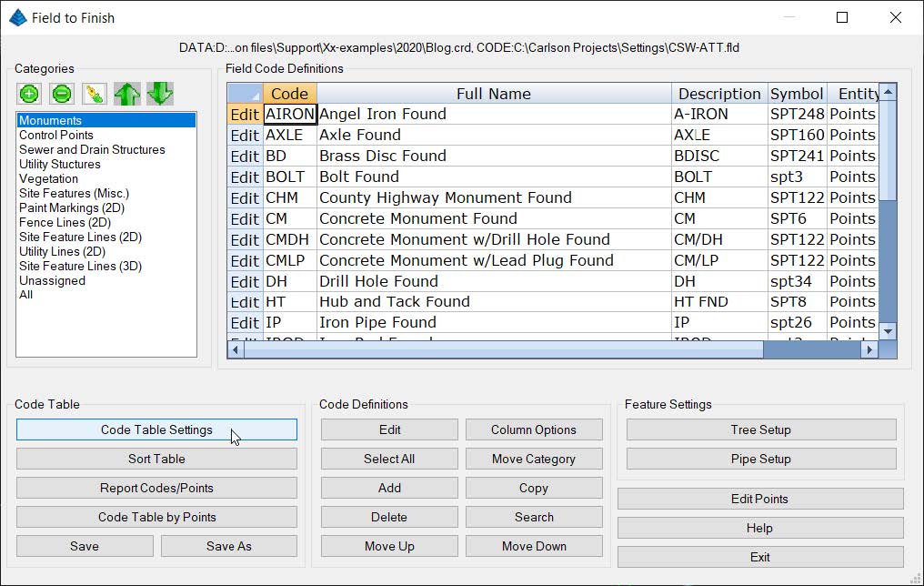
Task: Move the selected category up with the green arrow
Action: click(x=126, y=93)
